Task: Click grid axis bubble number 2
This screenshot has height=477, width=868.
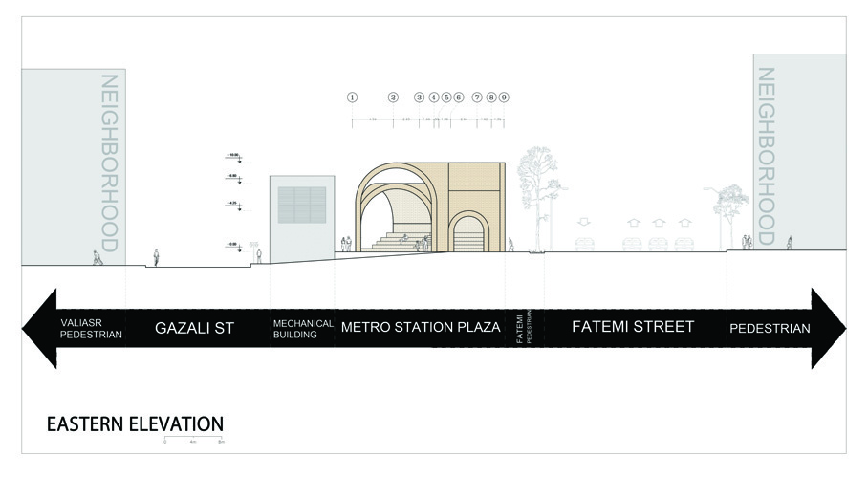Action: coord(393,98)
